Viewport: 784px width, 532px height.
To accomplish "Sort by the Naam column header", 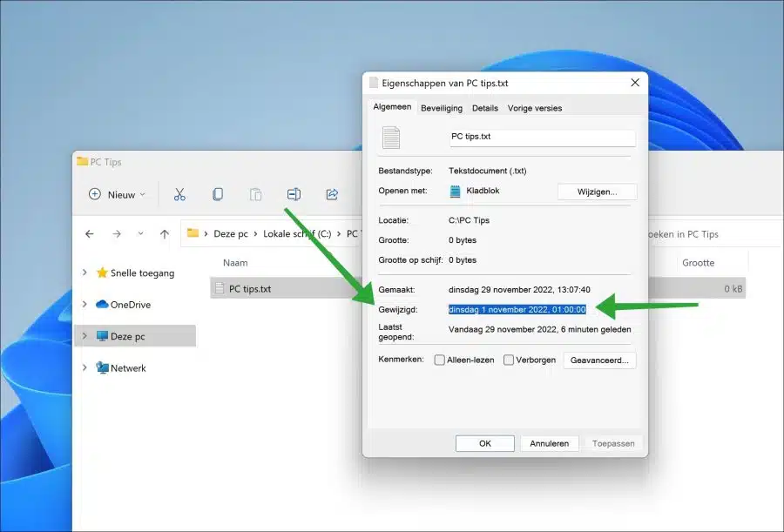I will pyautogui.click(x=235, y=263).
